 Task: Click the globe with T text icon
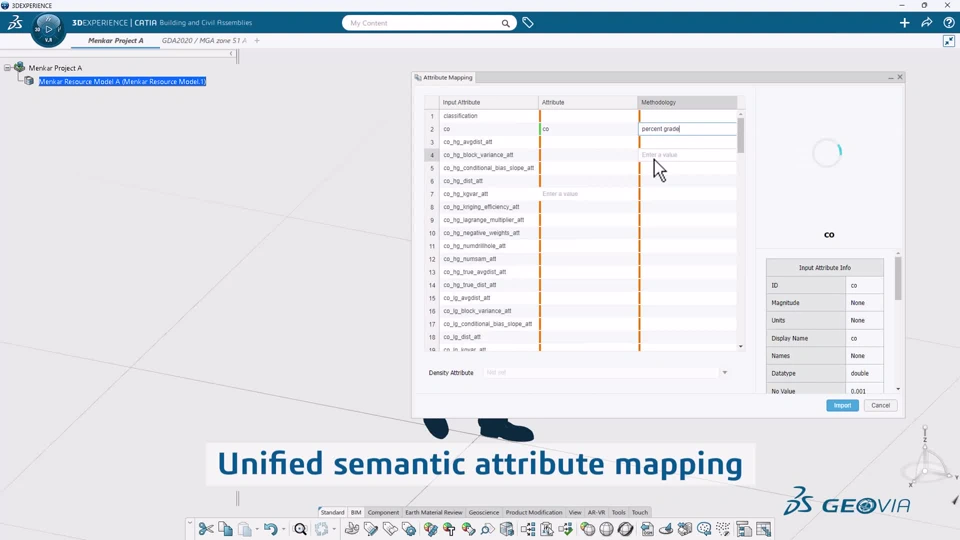pyautogui.click(x=450, y=529)
